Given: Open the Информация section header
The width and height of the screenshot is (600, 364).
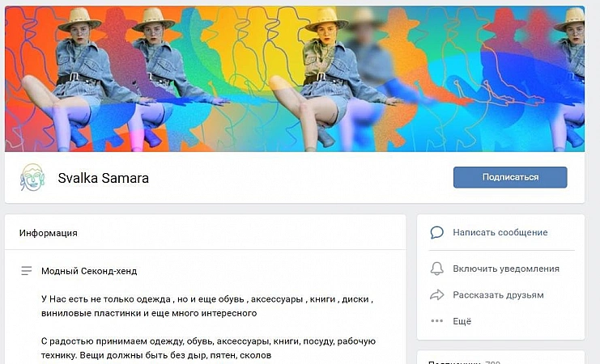Looking at the screenshot, I should (49, 233).
